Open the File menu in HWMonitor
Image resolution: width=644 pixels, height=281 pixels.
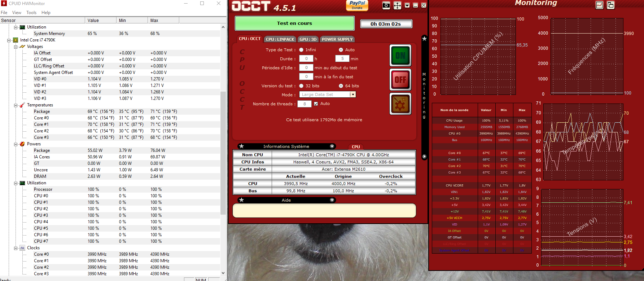coord(4,12)
